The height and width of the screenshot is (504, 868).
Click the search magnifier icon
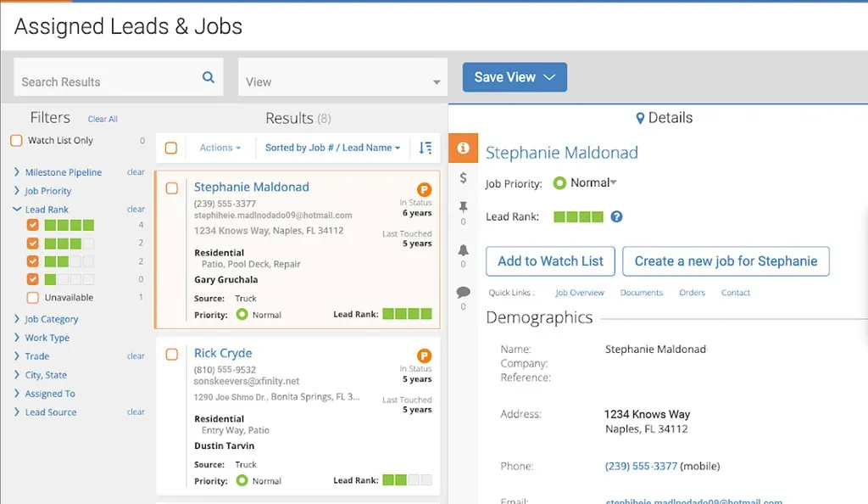tap(208, 76)
